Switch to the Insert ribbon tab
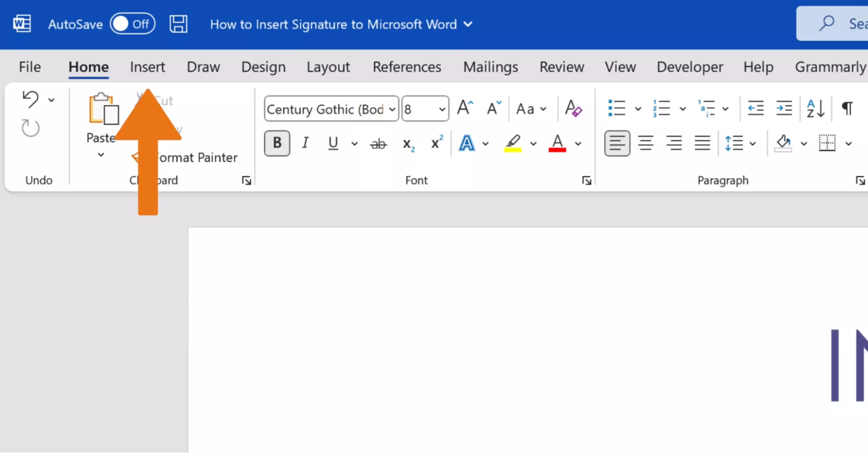 [148, 67]
